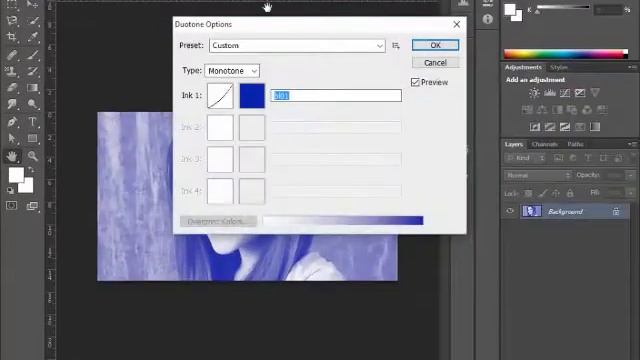Confirm Duotone Options with OK
This screenshot has width=640, height=360.
[436, 45]
